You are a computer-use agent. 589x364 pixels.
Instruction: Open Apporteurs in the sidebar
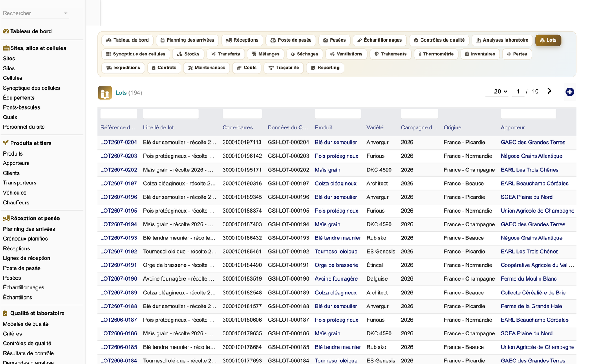(16, 163)
